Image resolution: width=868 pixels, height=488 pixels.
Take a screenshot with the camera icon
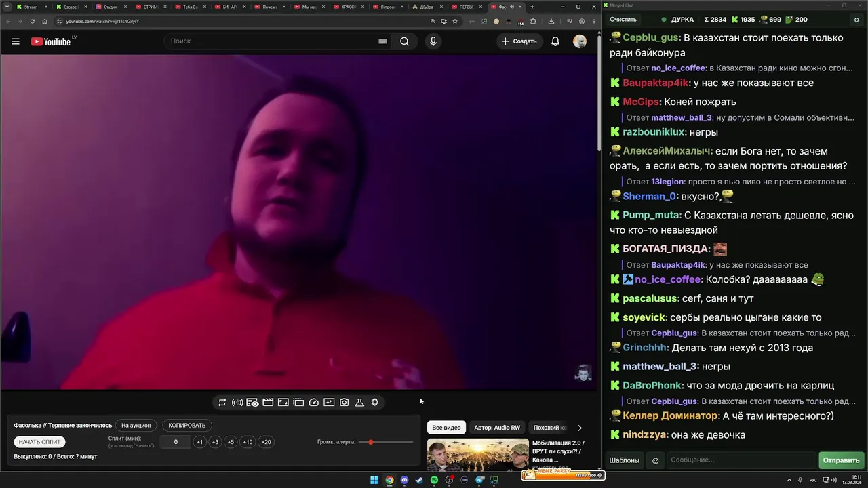point(344,403)
